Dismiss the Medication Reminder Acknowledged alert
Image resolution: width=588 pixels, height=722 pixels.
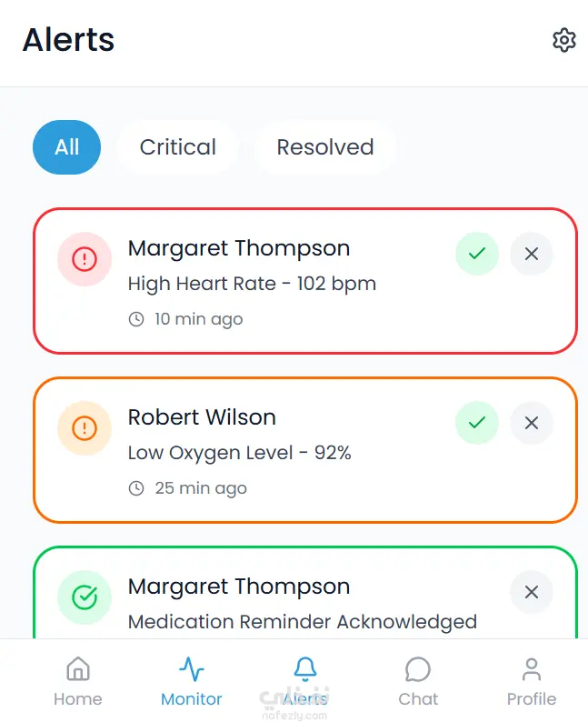click(532, 592)
